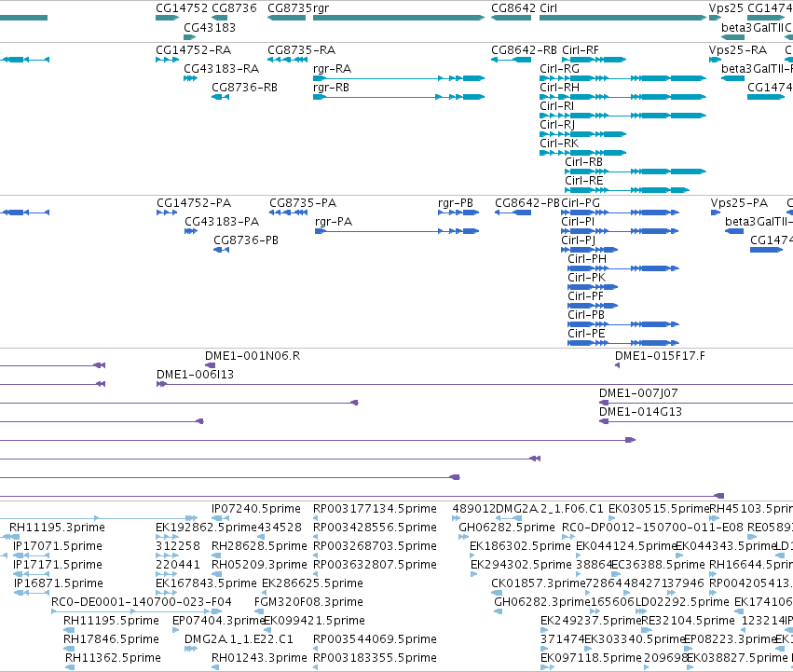The height and width of the screenshot is (672, 793).
Task: Click protein CG14752-PA
Action: coord(167,213)
